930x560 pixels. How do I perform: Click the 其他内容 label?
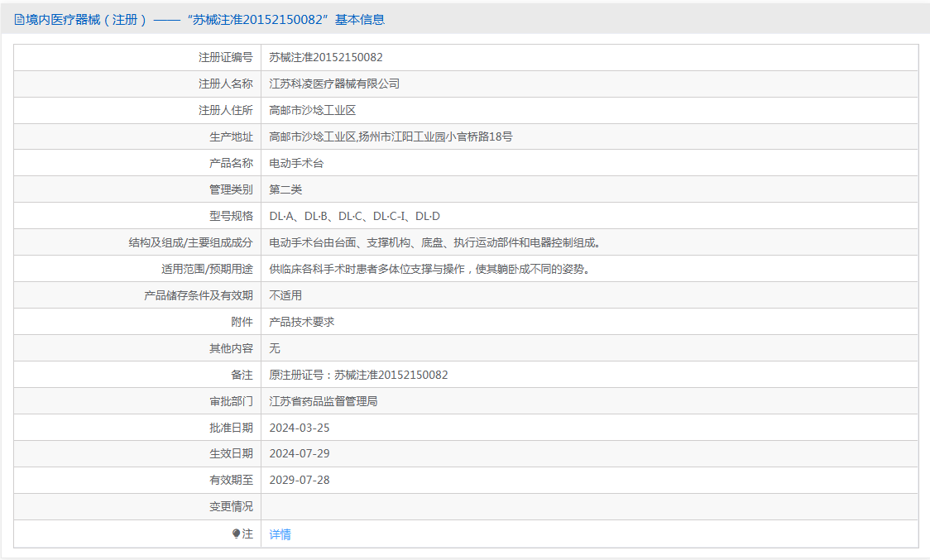tap(232, 348)
